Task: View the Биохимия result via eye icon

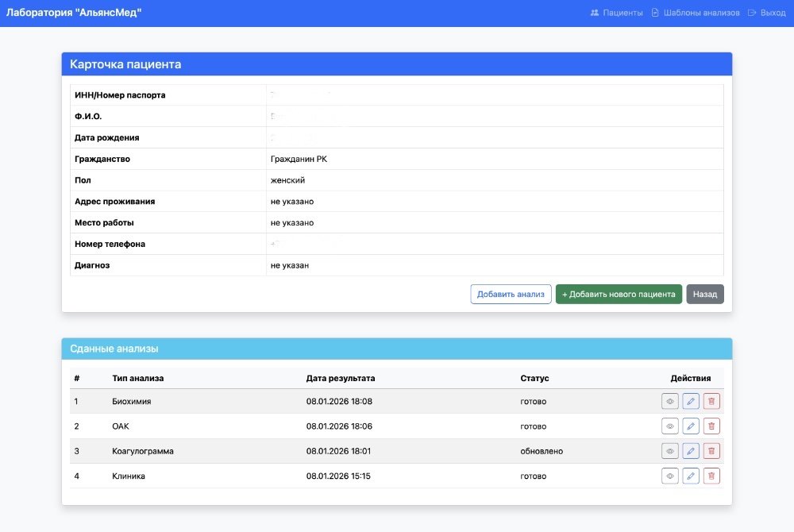Action: 669,401
